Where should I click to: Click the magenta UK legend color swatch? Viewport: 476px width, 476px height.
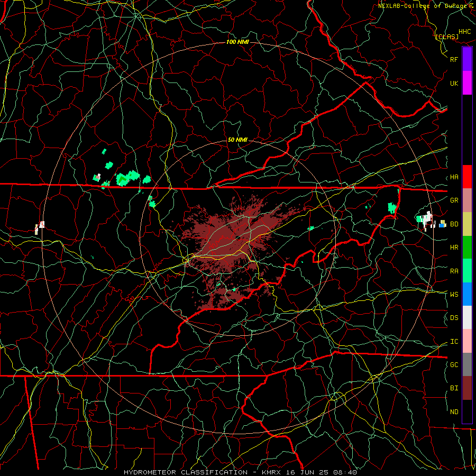point(467,83)
